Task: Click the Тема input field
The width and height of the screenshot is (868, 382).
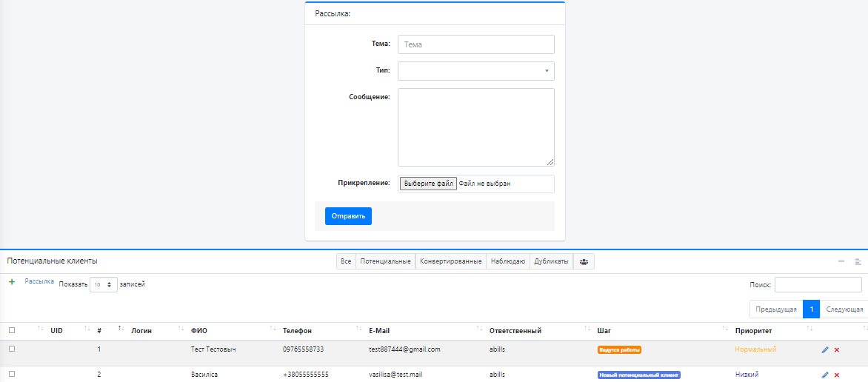Action: [x=475, y=44]
